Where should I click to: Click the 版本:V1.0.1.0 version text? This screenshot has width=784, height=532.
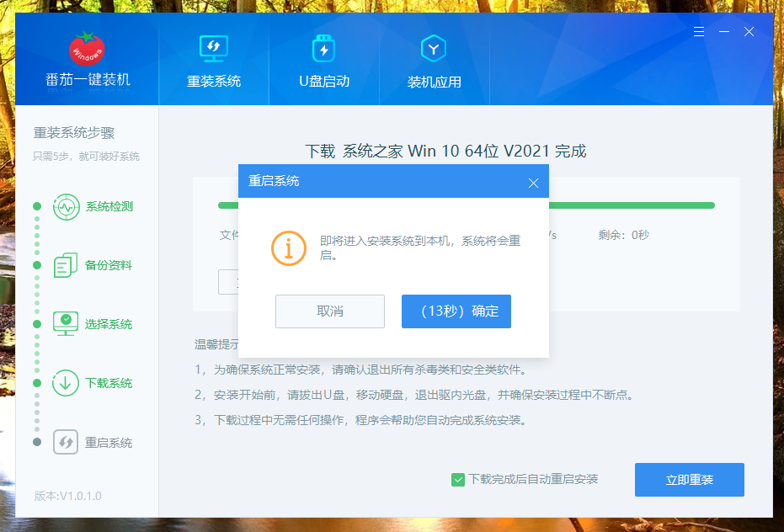pyautogui.click(x=68, y=496)
